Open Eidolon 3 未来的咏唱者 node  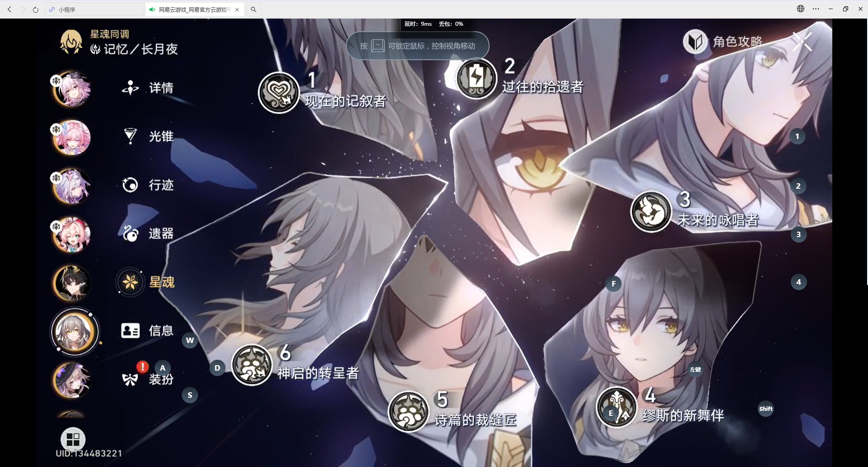[x=651, y=211]
